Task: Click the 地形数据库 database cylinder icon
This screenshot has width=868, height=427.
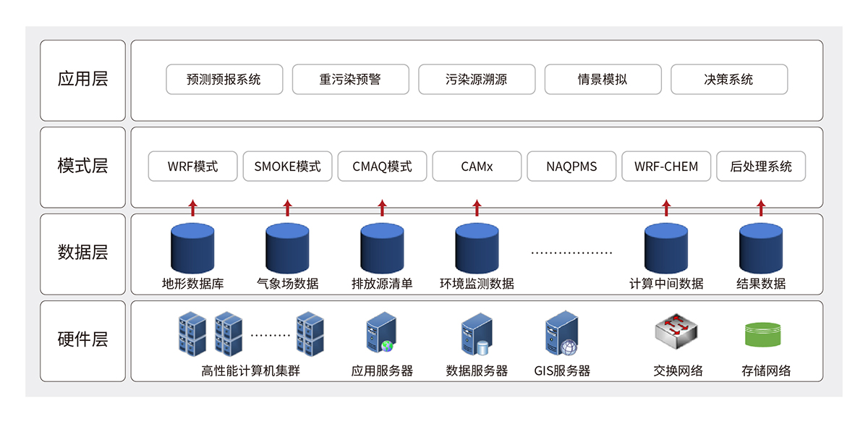Action: point(192,248)
